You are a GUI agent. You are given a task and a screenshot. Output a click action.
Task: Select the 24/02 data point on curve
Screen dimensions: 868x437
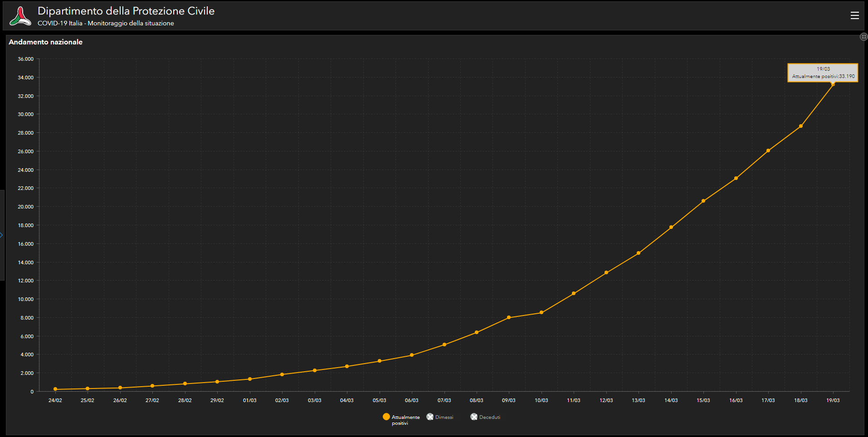tap(55, 389)
